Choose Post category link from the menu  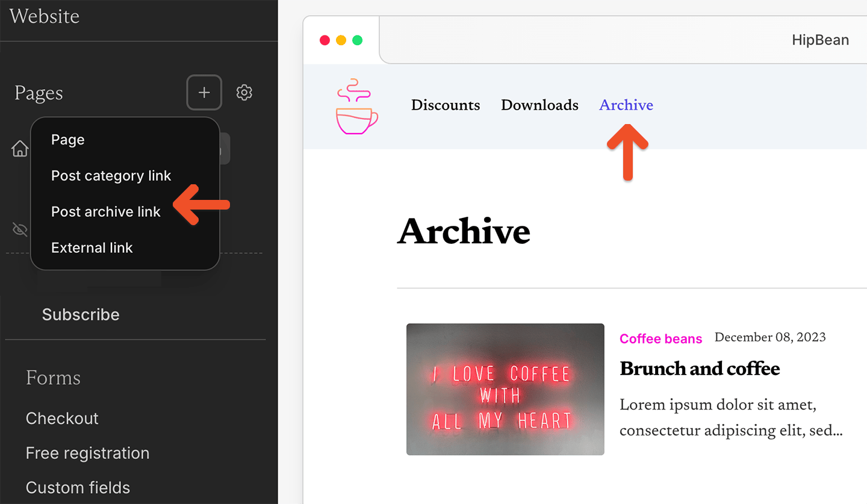pos(111,176)
